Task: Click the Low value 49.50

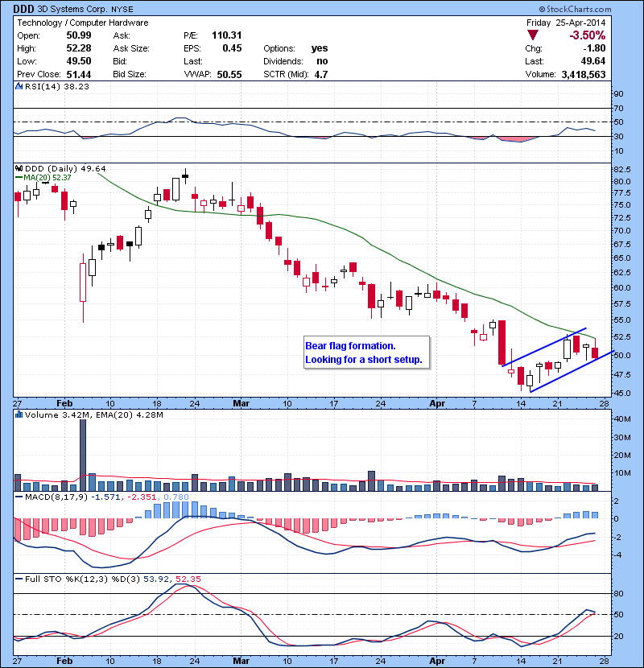Action: click(x=79, y=61)
